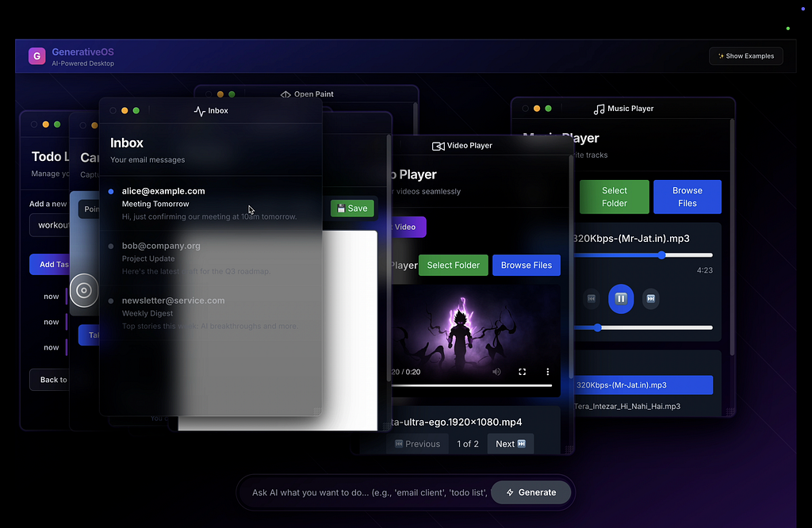Click the Inbox window title activity icon

coord(199,111)
